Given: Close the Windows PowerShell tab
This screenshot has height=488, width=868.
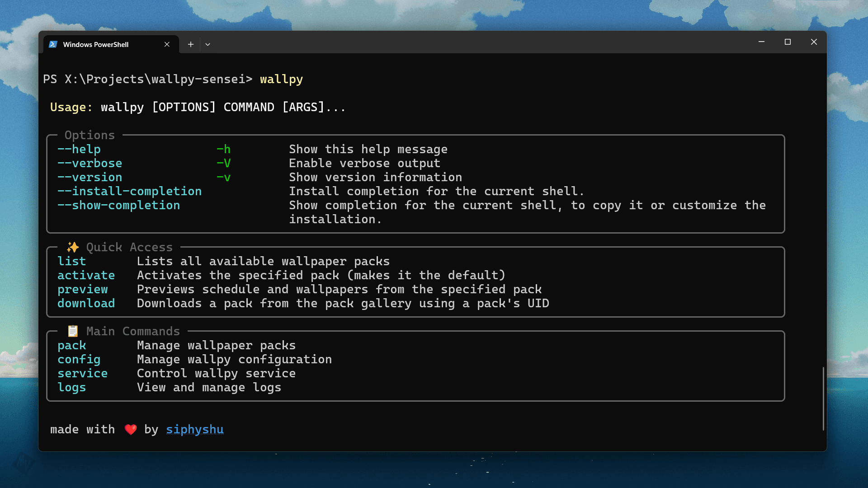Looking at the screenshot, I should (167, 44).
